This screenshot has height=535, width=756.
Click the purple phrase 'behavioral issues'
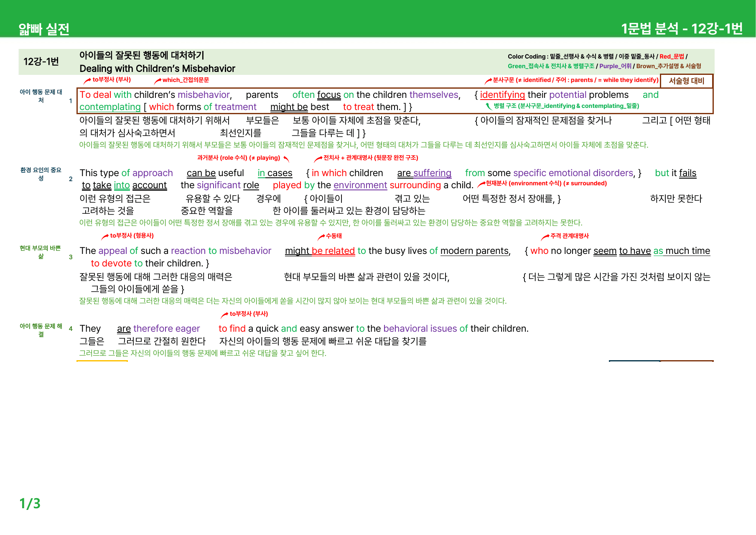coord(420,329)
